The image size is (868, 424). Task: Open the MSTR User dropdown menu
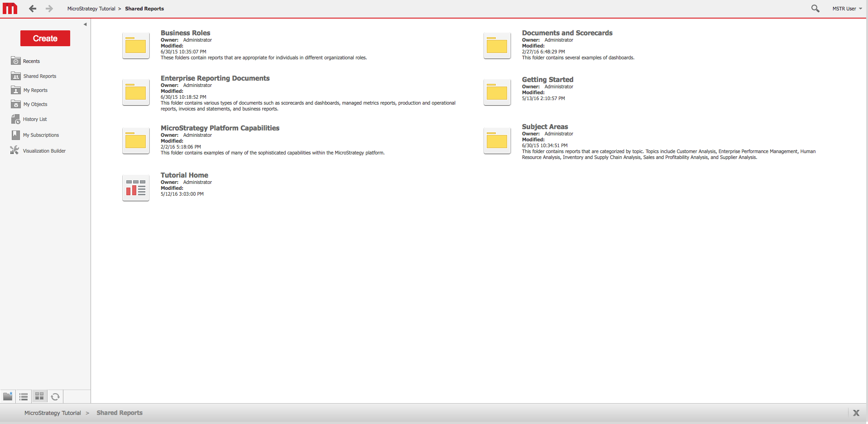(x=847, y=9)
